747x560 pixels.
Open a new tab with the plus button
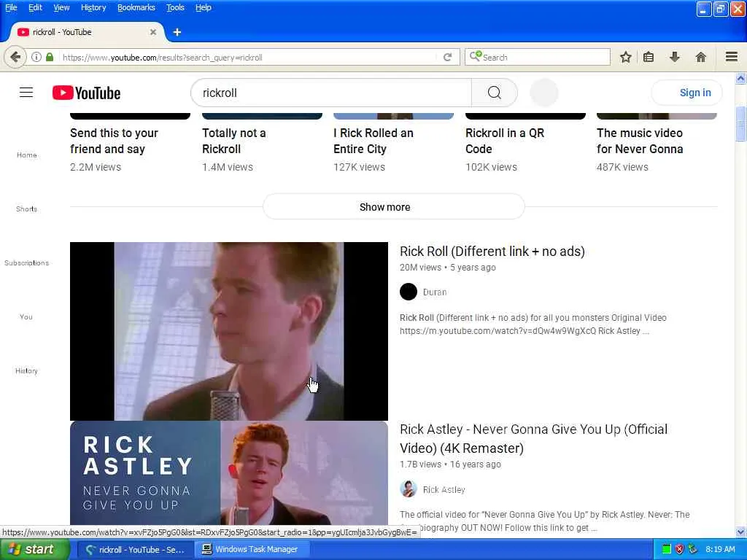click(x=177, y=32)
